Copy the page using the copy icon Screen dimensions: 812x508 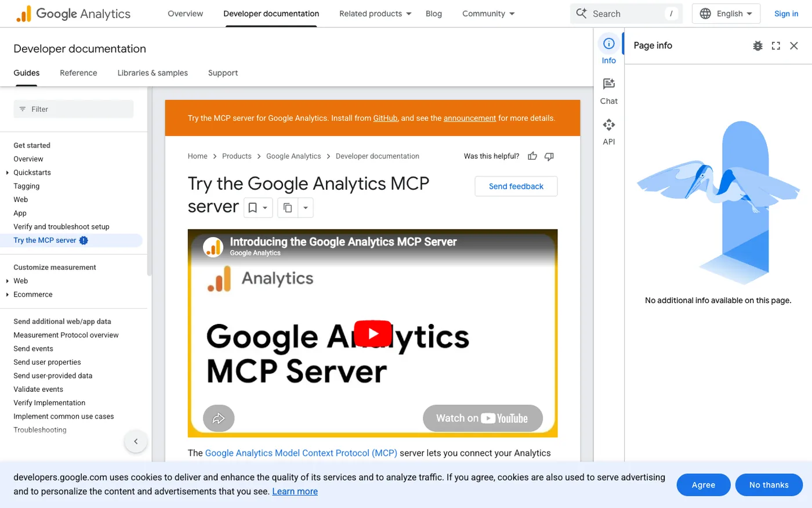tap(288, 208)
